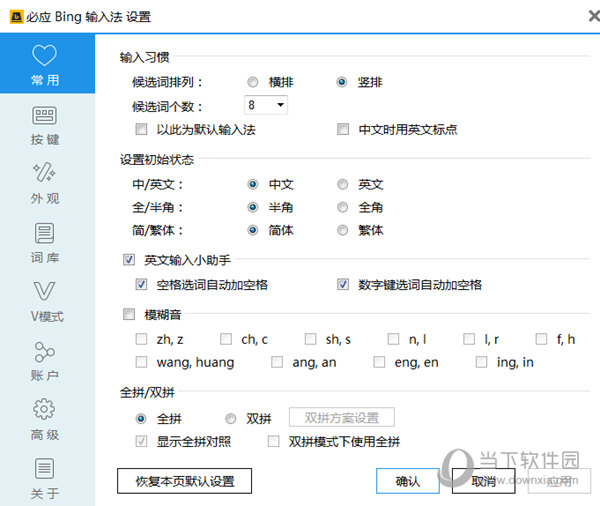
Task: Select 全角 width radio
Action: (x=342, y=207)
